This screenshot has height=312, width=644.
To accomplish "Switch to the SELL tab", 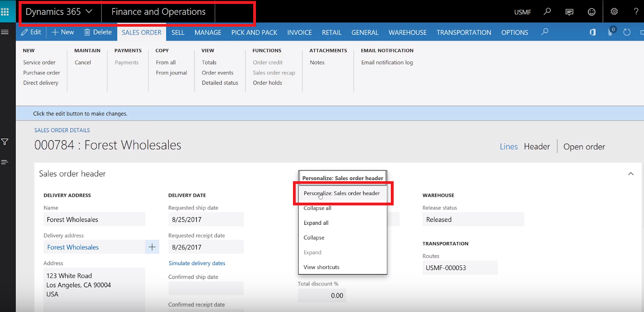I will [x=178, y=33].
